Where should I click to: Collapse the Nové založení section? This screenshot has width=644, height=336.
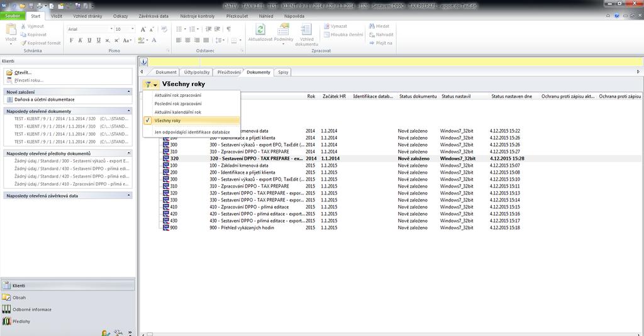128,92
